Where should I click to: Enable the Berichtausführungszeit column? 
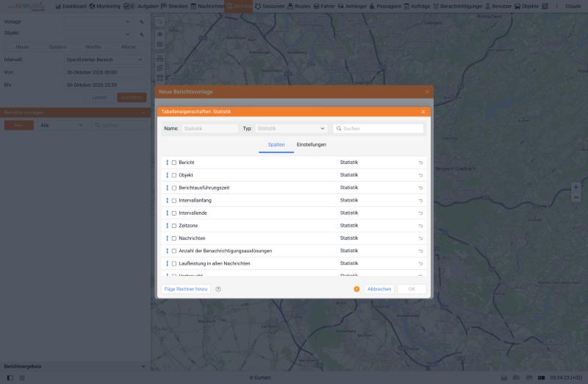174,188
